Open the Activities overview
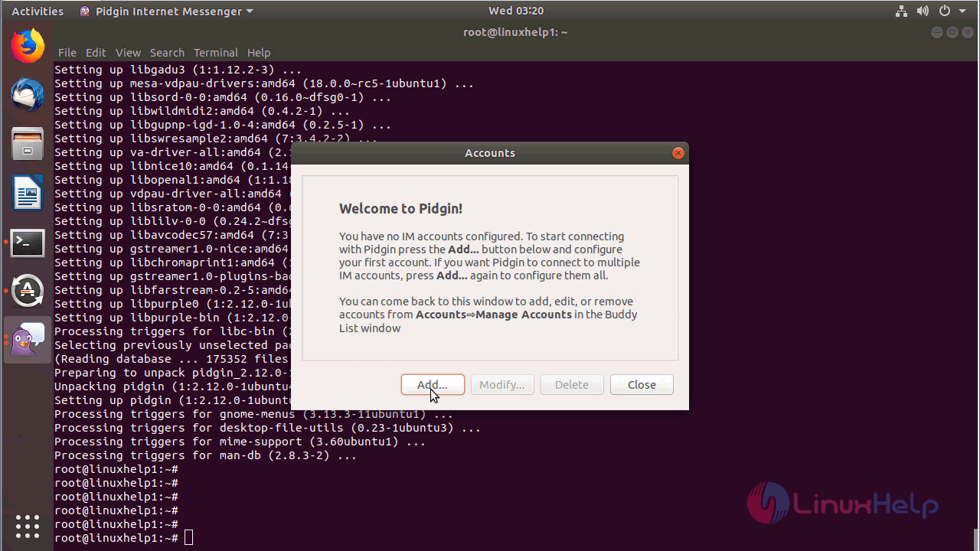 click(x=38, y=11)
